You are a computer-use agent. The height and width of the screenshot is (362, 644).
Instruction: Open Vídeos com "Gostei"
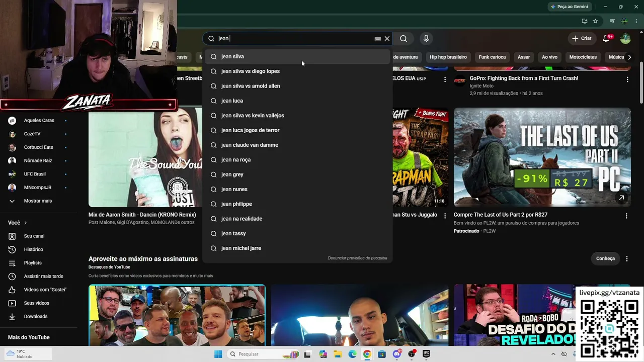pos(45,290)
